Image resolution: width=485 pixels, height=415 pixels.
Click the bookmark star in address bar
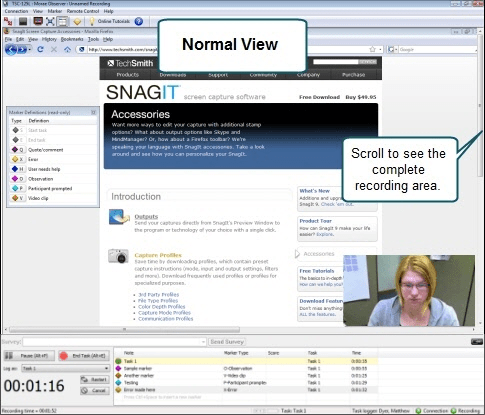pos(372,49)
